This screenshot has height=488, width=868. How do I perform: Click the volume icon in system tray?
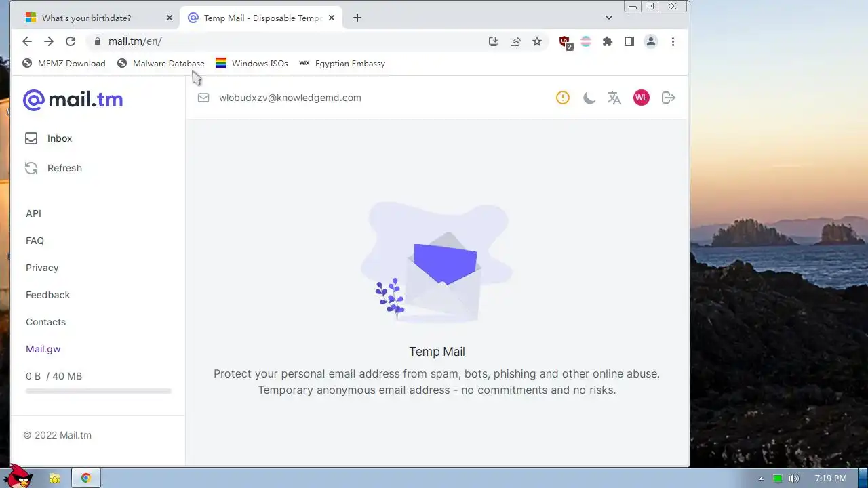(x=794, y=479)
